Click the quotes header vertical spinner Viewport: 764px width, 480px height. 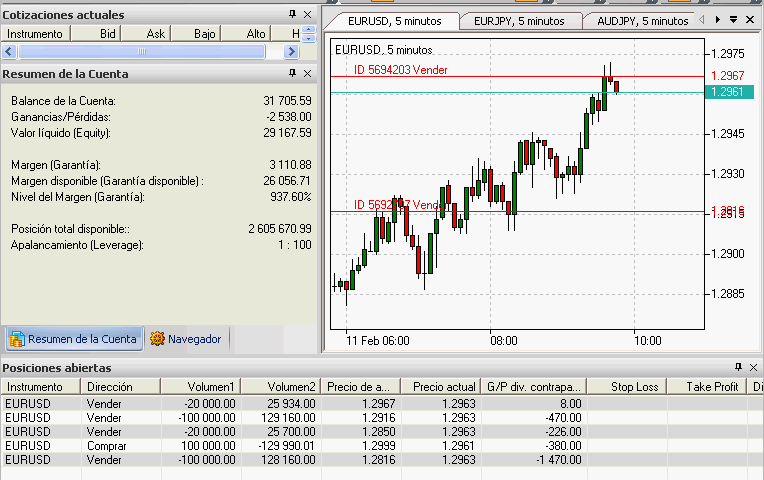(308, 34)
